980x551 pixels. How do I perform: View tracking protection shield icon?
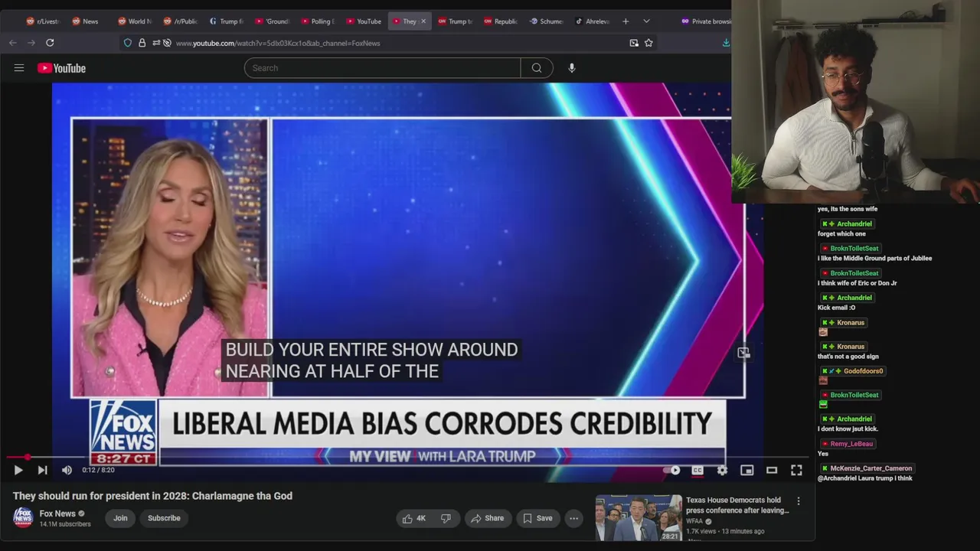point(128,43)
